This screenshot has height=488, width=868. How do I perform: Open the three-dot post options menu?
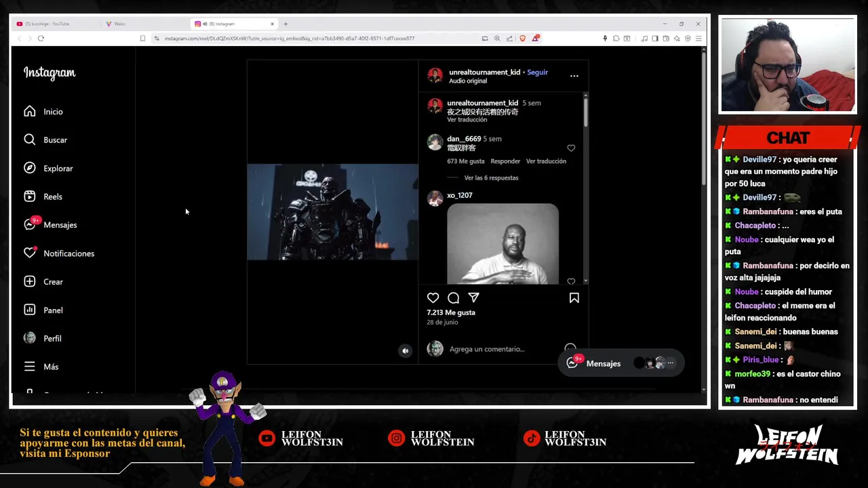click(x=574, y=76)
